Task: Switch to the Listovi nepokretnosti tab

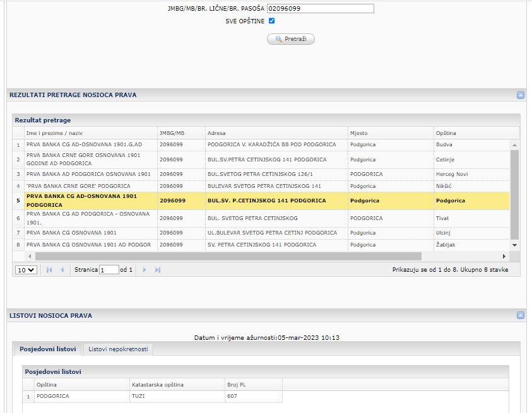Action: pyautogui.click(x=118, y=349)
